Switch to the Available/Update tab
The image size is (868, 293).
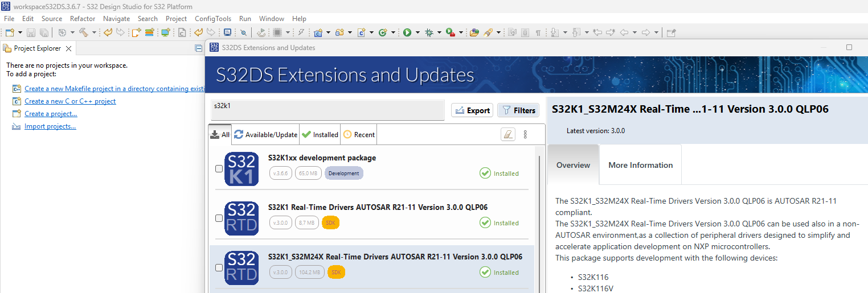[266, 135]
